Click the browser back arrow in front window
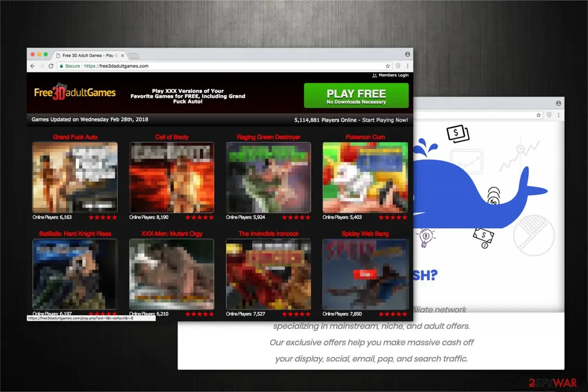 point(33,66)
